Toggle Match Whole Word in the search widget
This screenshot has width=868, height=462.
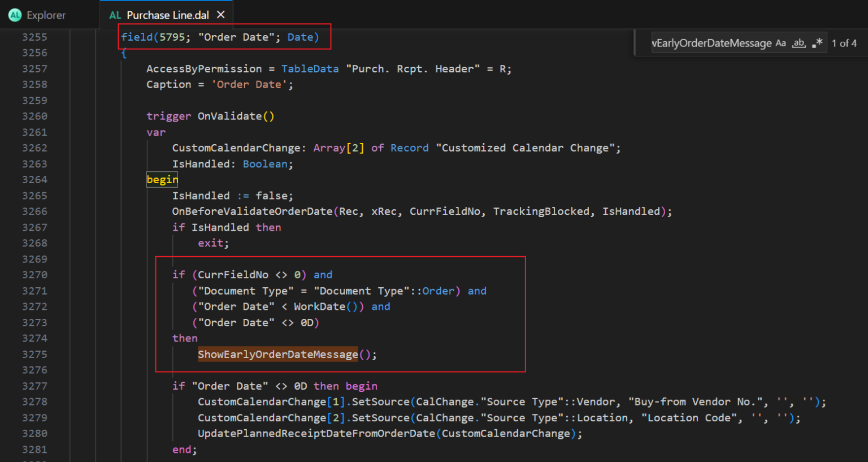pos(798,42)
